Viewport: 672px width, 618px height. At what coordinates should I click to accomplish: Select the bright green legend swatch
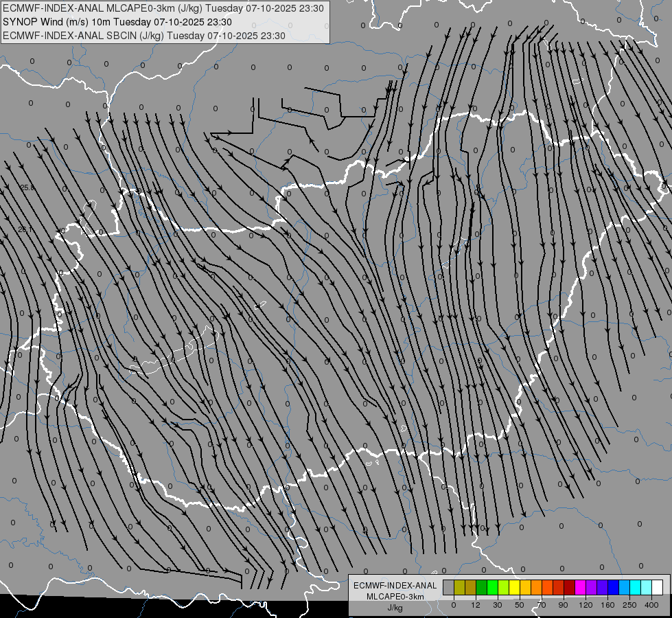(x=492, y=588)
